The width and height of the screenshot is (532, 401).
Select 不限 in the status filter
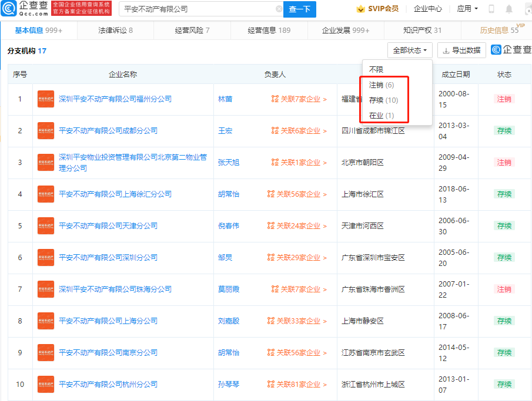(376, 69)
